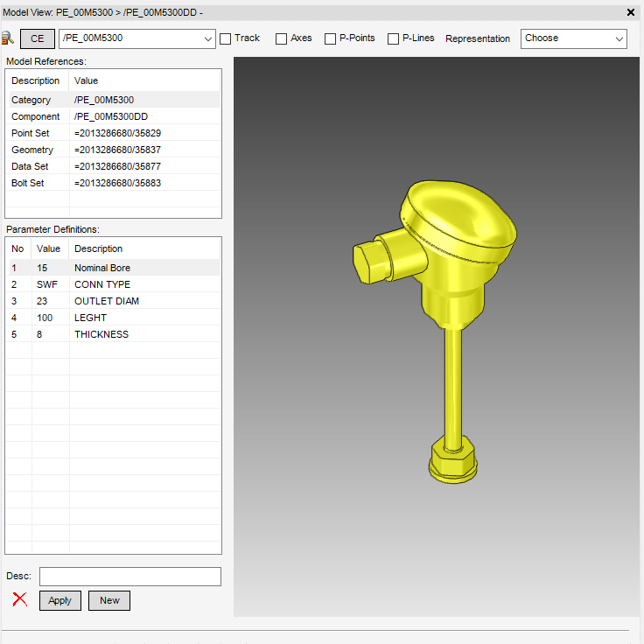Viewport: 644px width, 644px height.
Task: Select the Point Set reference row
Action: (114, 133)
